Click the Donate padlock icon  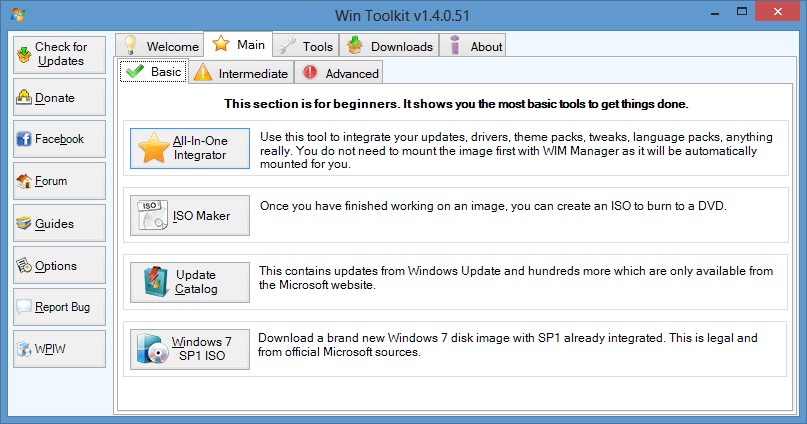pos(25,97)
